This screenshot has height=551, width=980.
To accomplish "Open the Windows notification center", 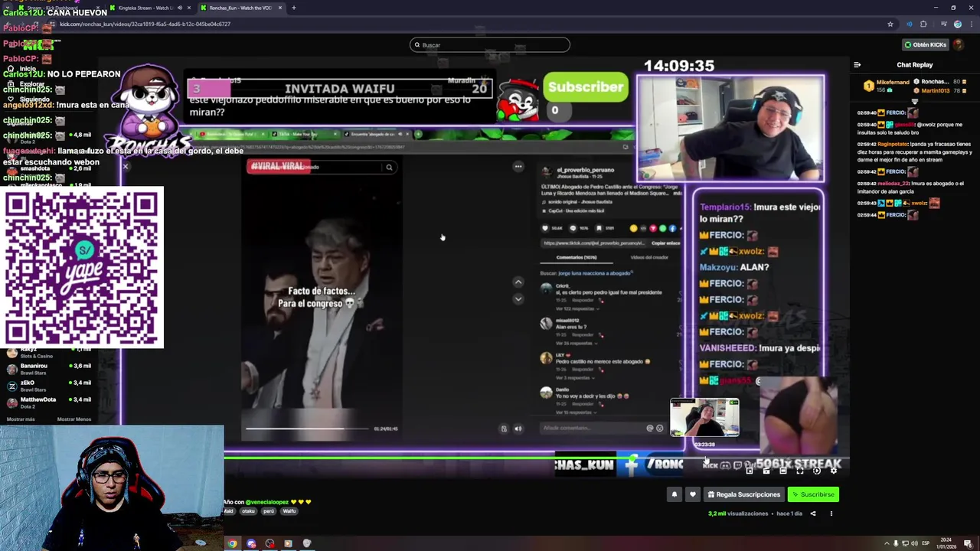I will pos(968,544).
